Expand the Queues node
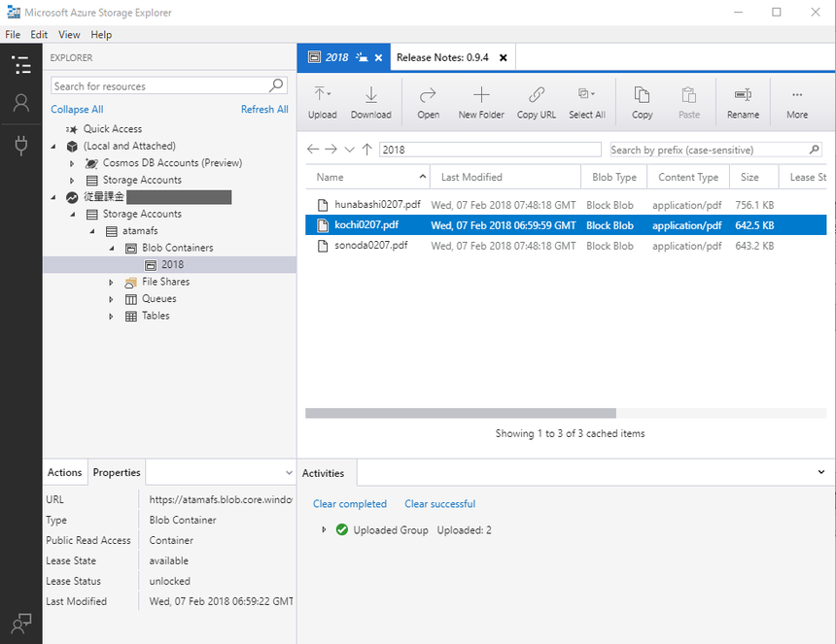This screenshot has height=644, width=836. [111, 299]
